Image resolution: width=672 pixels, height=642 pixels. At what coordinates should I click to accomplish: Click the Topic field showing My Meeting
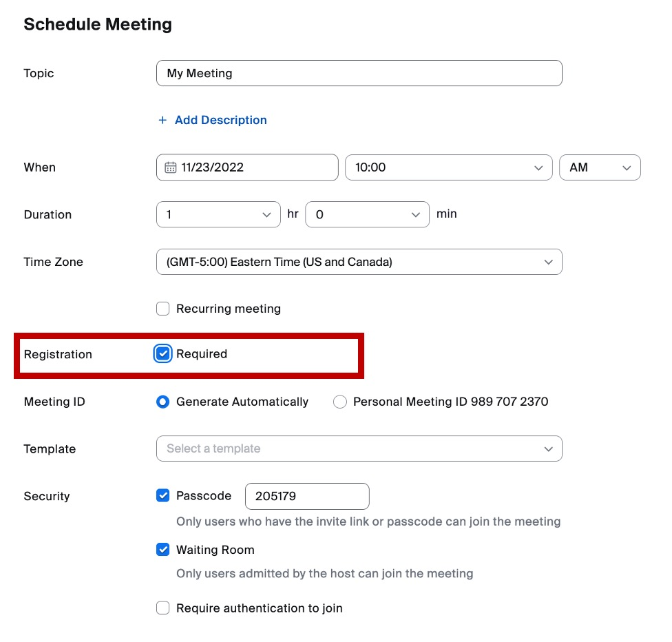[x=358, y=73]
